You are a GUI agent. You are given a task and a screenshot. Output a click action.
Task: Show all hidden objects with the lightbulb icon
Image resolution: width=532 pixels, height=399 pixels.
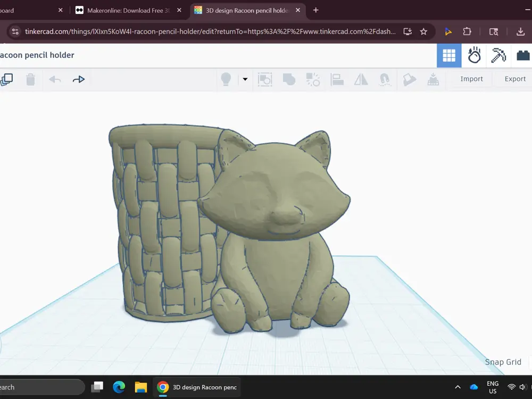[226, 79]
